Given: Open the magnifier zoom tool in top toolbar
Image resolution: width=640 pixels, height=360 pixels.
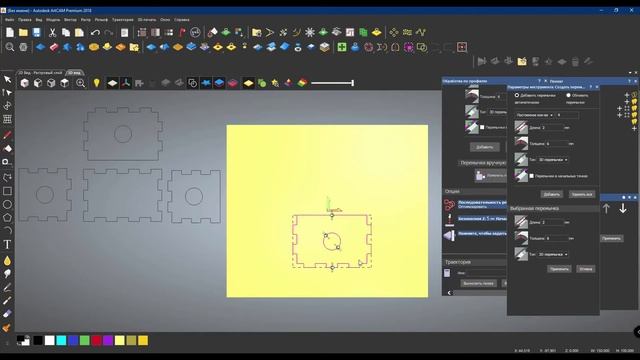Looking at the screenshot, I should click(10, 47).
